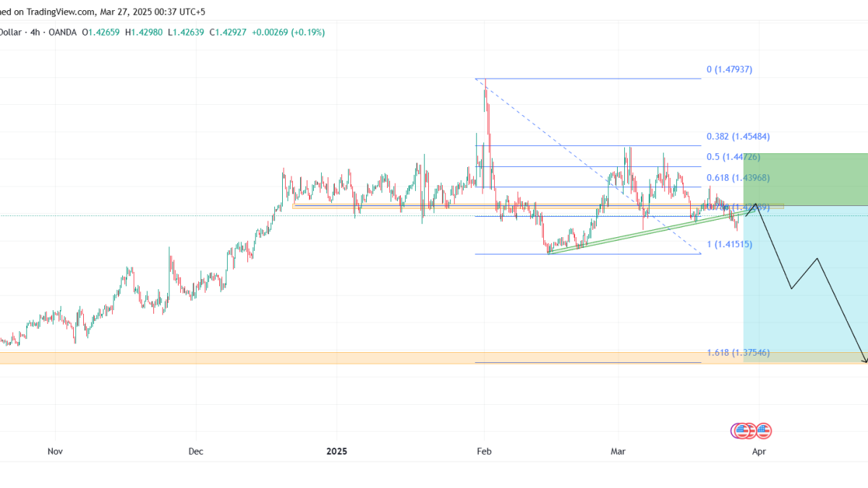
Task: Click the 2025 label on the time axis
Action: pos(336,452)
